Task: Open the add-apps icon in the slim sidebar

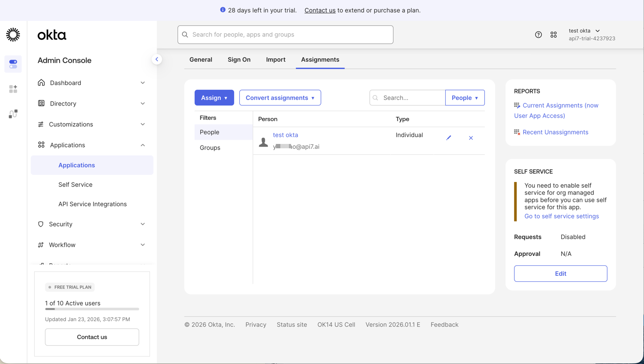Action: (13, 89)
